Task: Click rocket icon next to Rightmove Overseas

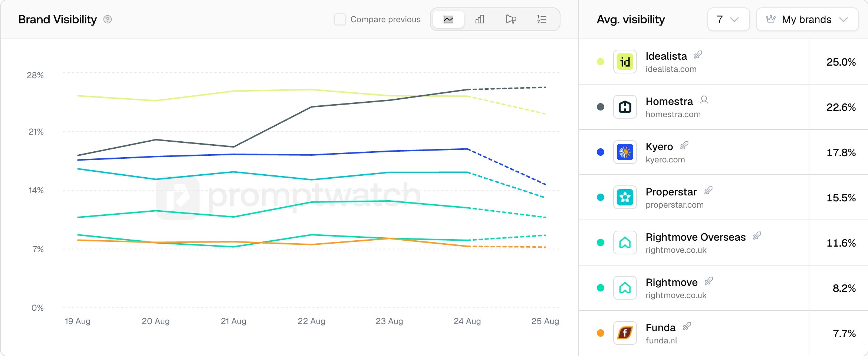Action: [757, 236]
